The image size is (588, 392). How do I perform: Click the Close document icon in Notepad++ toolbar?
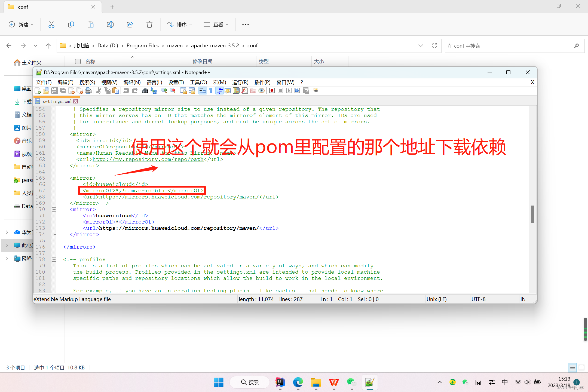[x=71, y=91]
